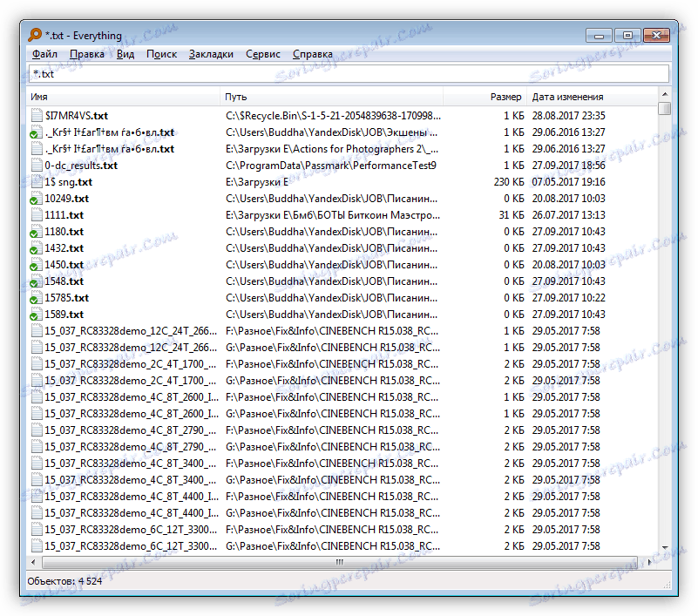Click the vertical scrollbar up arrow

click(x=665, y=94)
